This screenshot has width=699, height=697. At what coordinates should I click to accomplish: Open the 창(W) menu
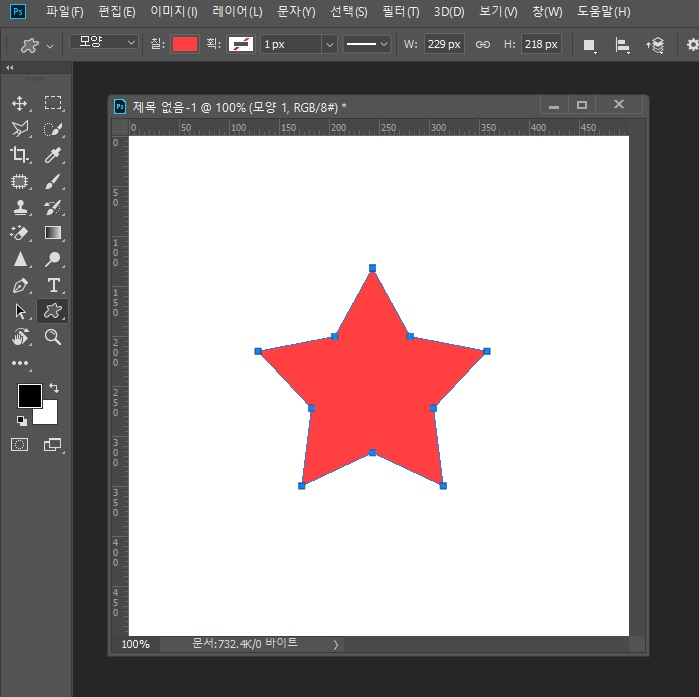tap(547, 11)
